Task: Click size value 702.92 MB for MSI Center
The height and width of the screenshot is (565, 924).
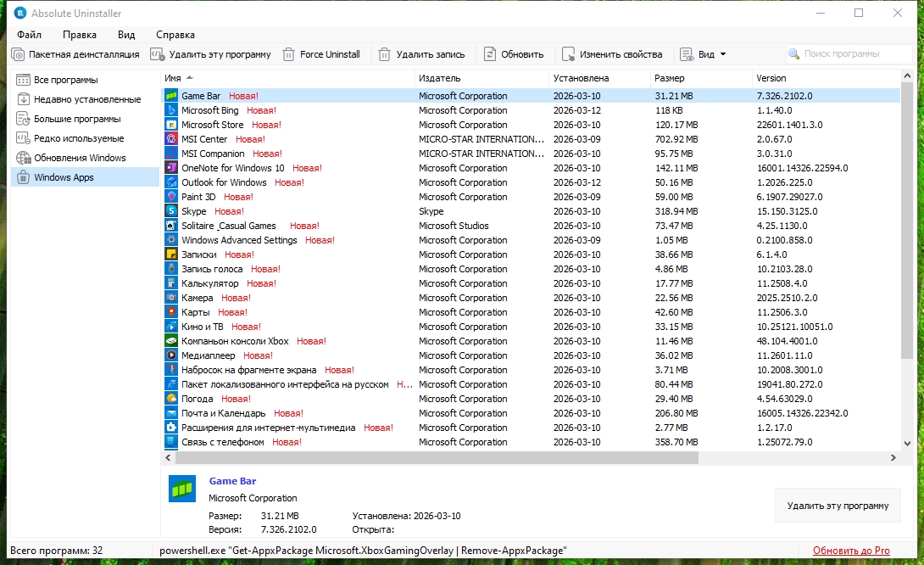Action: click(676, 139)
